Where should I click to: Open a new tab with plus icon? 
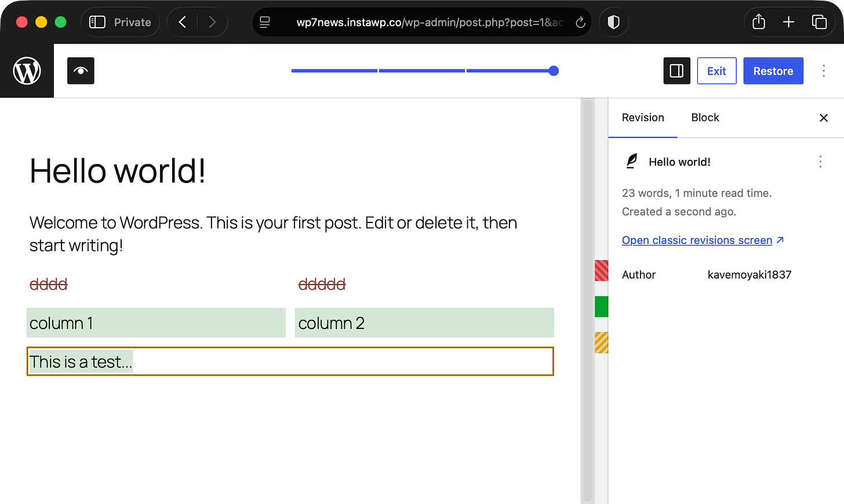(x=788, y=22)
